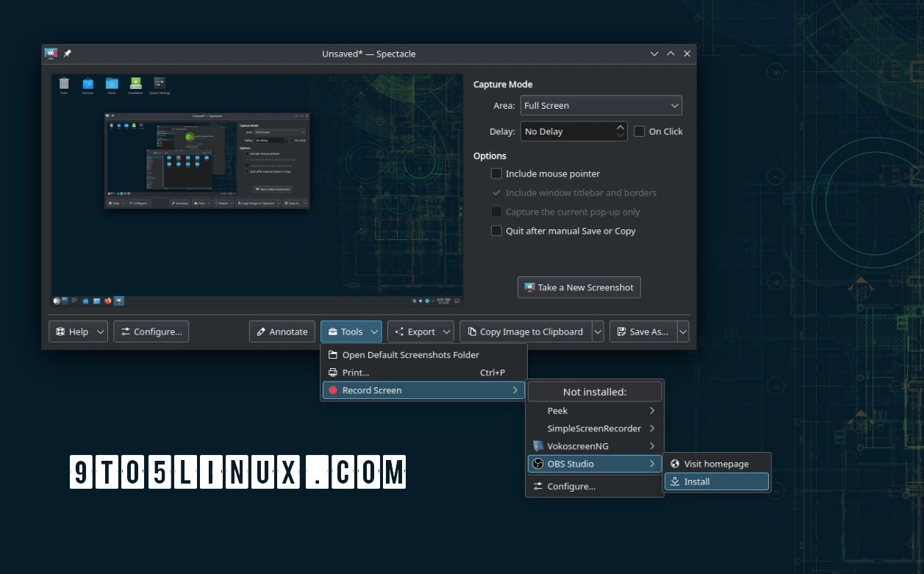Select Open Default Screenshots Folder menu item
The image size is (924, 574).
[424, 354]
